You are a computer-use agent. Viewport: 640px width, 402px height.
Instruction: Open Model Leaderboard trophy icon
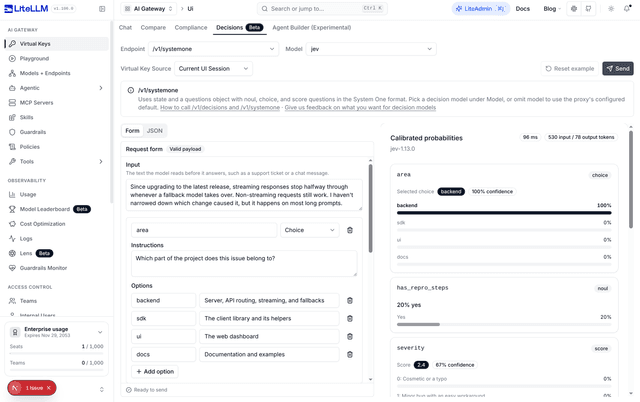point(12,209)
